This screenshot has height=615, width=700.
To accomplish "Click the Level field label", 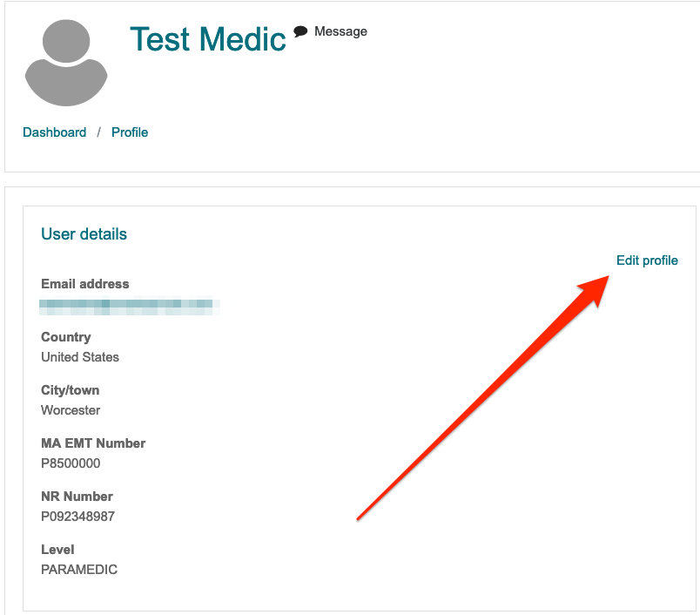I will click(x=57, y=550).
